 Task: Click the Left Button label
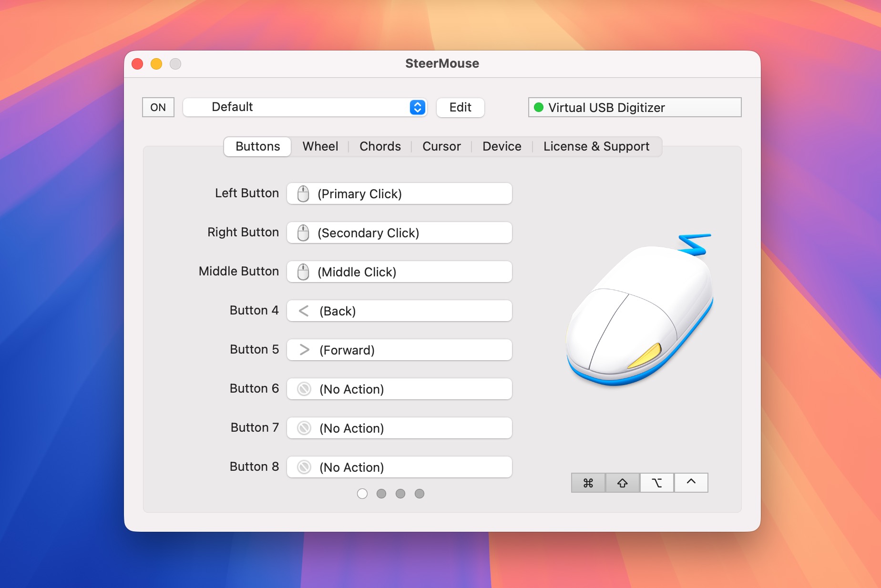(247, 193)
